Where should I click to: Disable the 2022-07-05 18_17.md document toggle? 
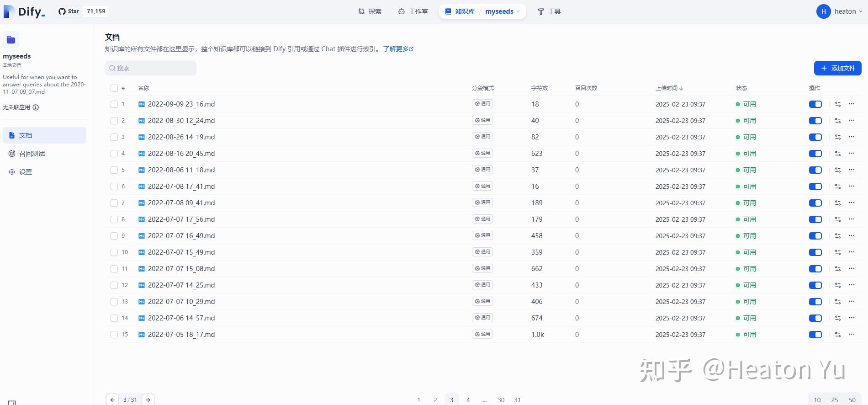pyautogui.click(x=815, y=335)
